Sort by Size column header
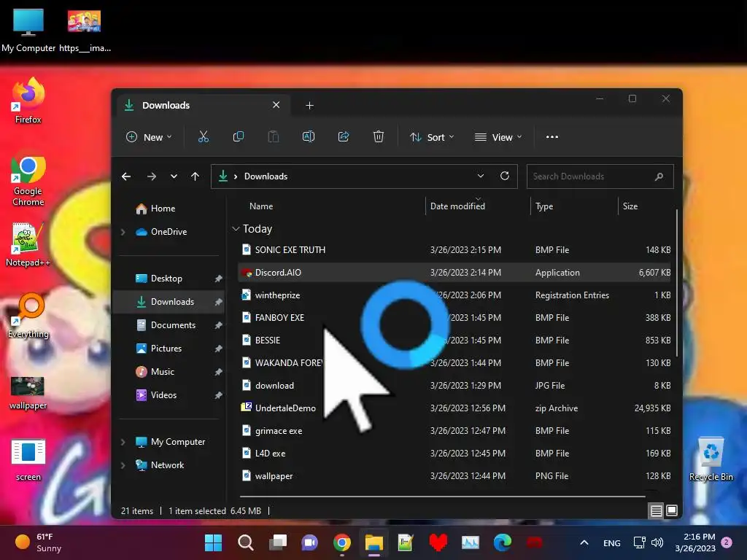 coord(630,206)
